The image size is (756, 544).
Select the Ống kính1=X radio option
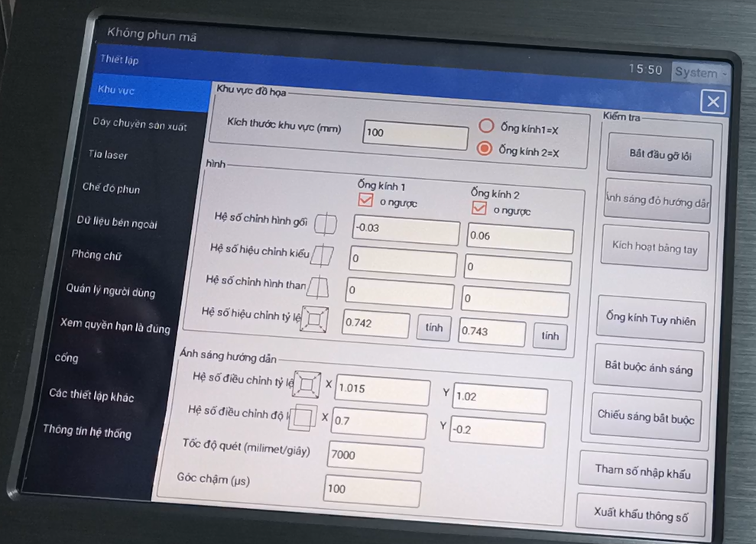(x=486, y=128)
